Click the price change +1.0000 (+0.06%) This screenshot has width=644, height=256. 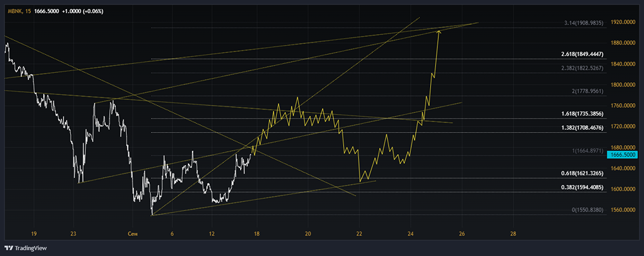tap(82, 11)
